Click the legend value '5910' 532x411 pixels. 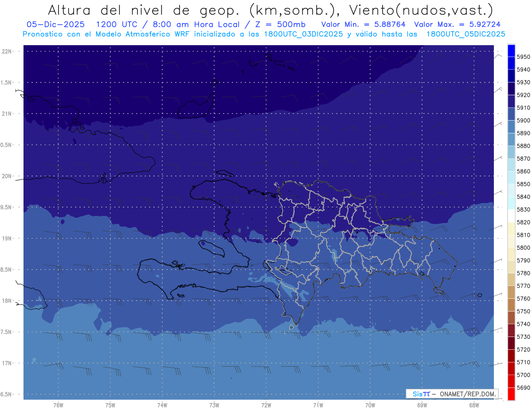click(x=524, y=108)
